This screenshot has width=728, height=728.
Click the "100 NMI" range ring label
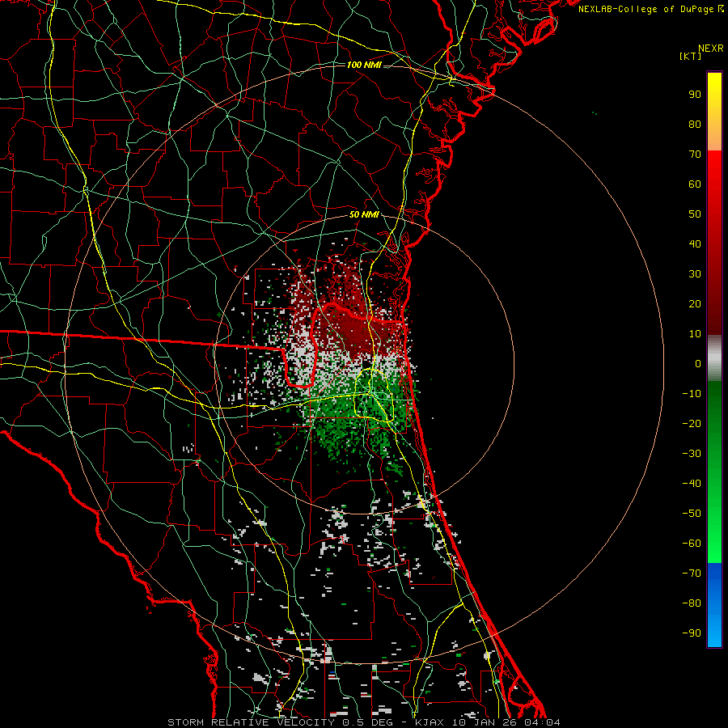(364, 65)
